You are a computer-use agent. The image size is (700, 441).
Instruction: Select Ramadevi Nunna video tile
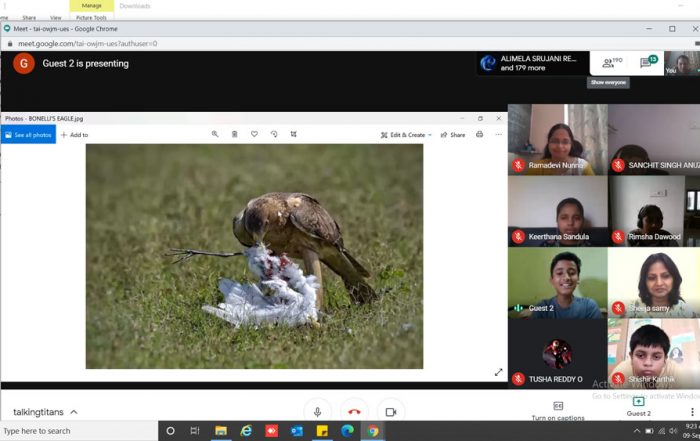point(558,140)
